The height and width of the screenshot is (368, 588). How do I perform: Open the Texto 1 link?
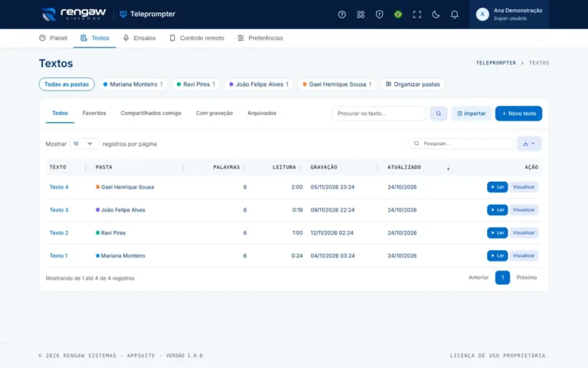[x=58, y=256]
